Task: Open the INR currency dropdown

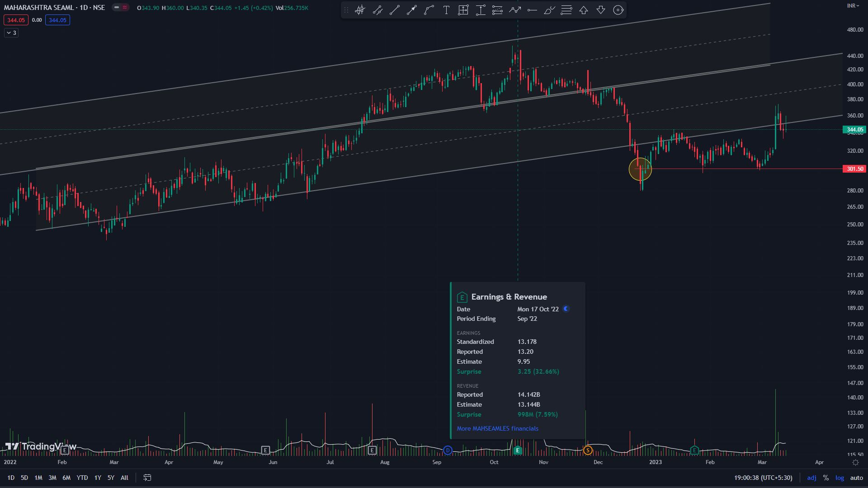Action: (x=853, y=6)
